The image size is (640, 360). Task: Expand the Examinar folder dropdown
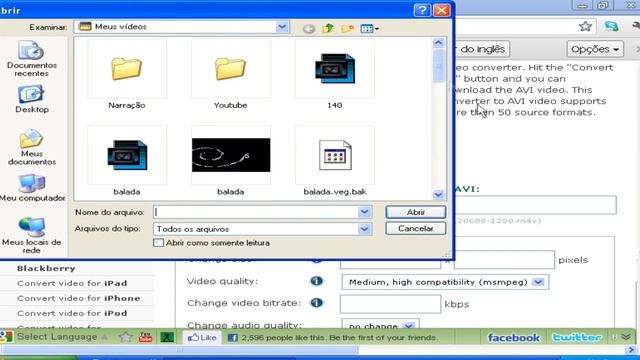282,27
